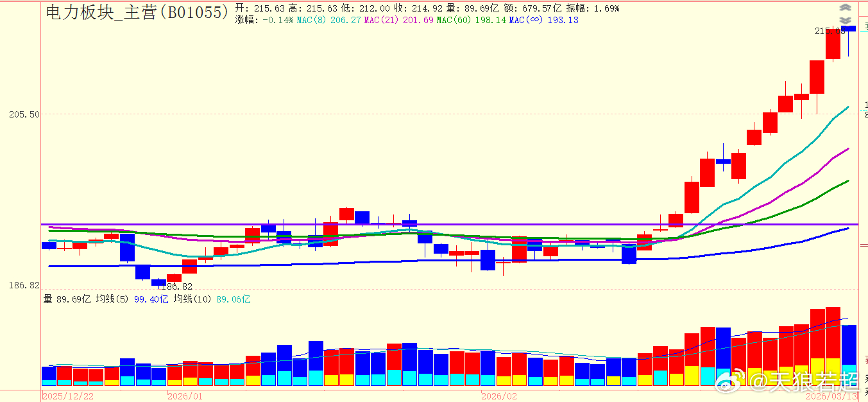
Task: Click the 2026/02 date axis label
Action: pos(499,396)
